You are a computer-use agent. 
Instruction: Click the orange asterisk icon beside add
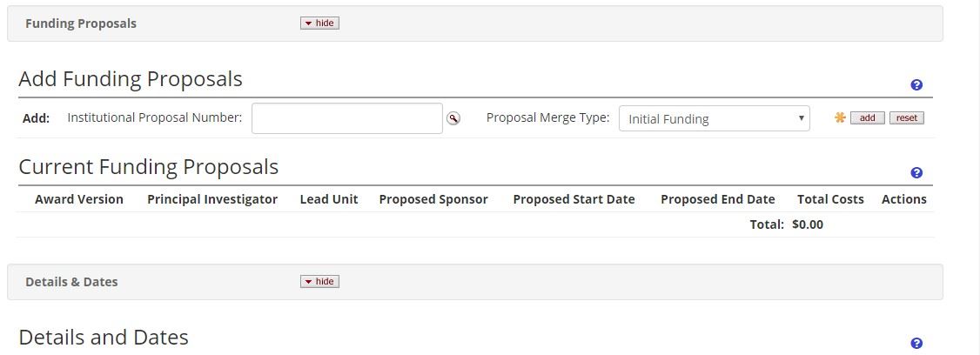(x=840, y=117)
